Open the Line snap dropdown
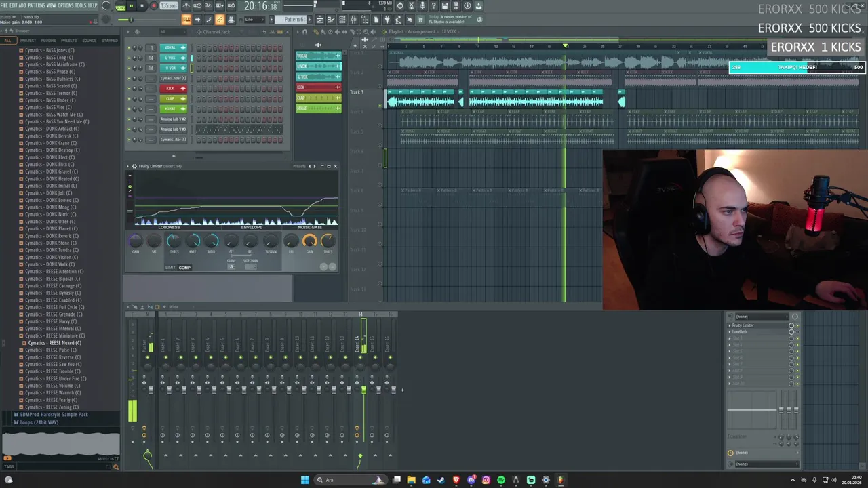Viewport: 868px width, 488px height. [253, 20]
